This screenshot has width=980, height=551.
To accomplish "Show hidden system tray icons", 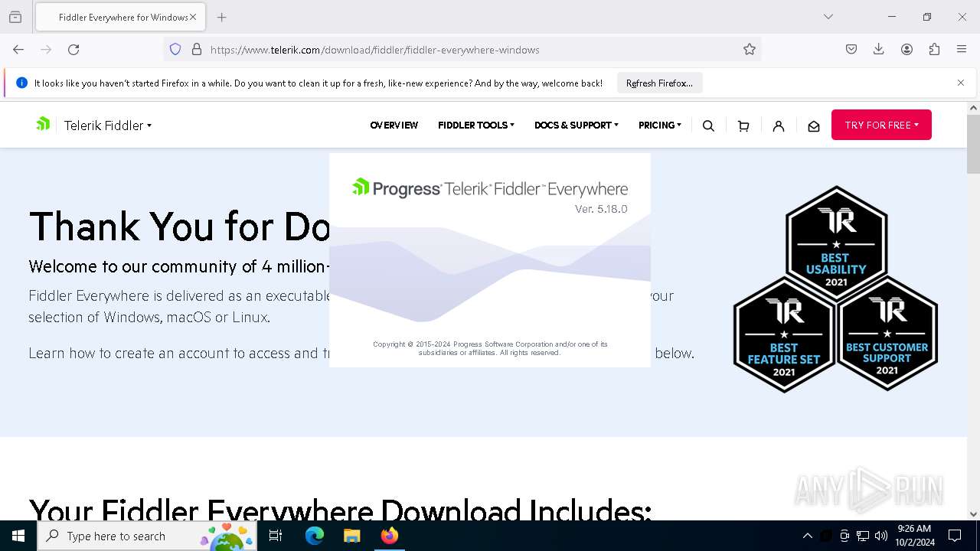I will click(x=807, y=536).
